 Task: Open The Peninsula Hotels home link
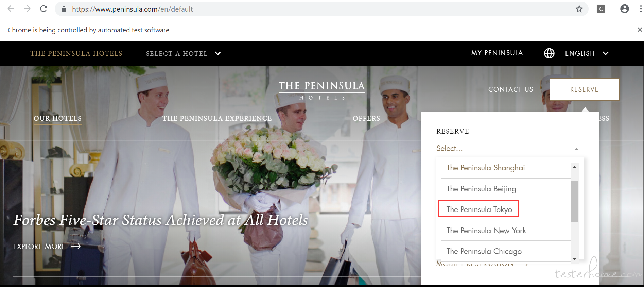point(76,53)
